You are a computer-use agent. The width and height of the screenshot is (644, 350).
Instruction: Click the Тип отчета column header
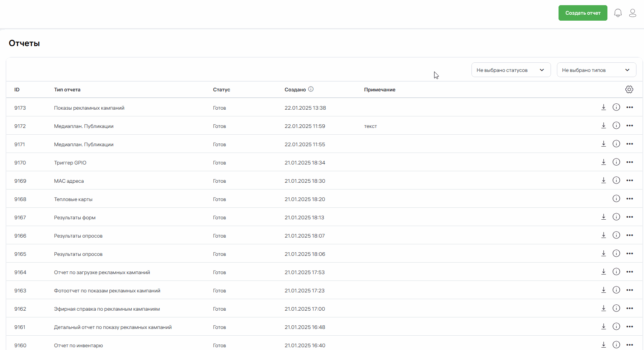[x=67, y=90]
